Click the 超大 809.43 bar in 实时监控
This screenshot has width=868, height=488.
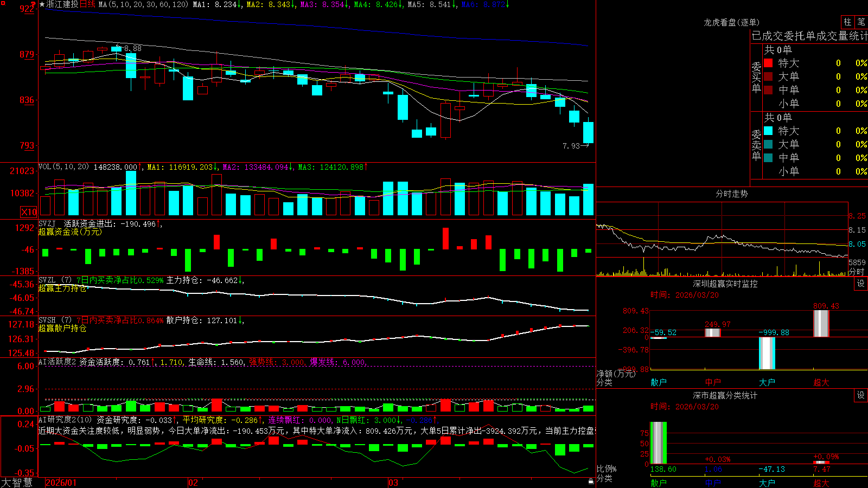(x=821, y=324)
